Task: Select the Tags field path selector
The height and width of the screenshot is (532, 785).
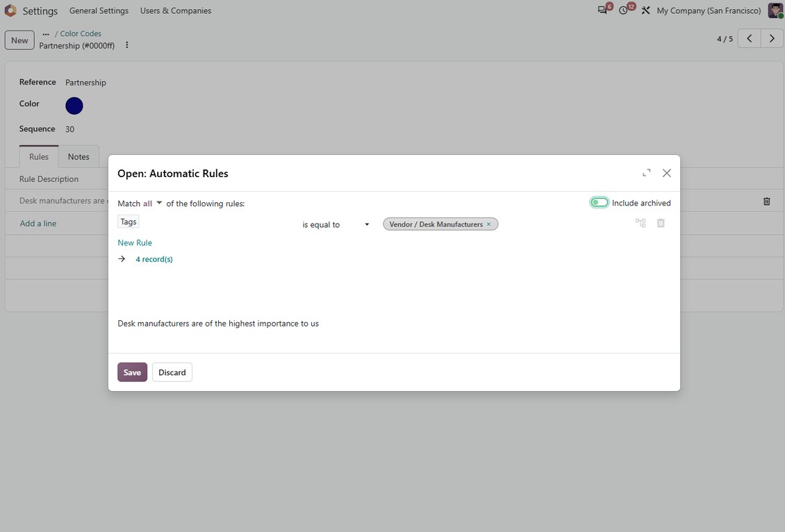Action: (128, 222)
